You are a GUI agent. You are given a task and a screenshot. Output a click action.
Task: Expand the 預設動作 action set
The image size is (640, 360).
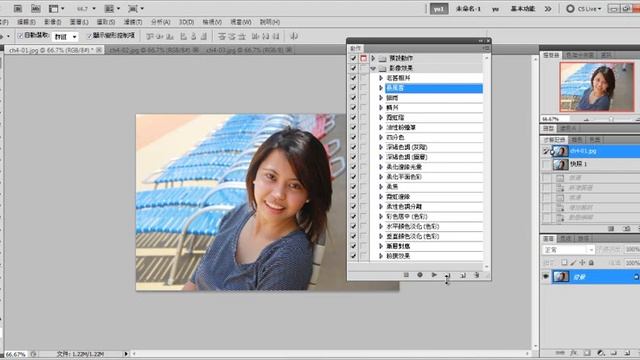373,58
